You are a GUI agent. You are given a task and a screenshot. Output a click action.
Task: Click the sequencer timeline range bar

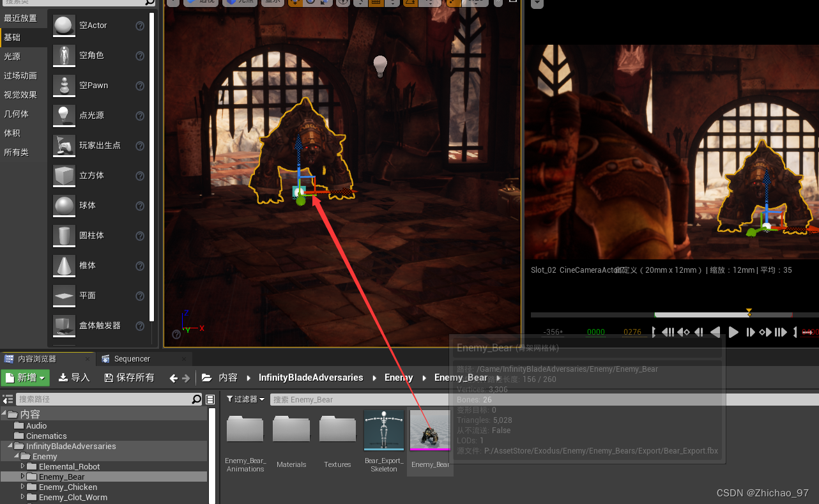[x=673, y=315]
